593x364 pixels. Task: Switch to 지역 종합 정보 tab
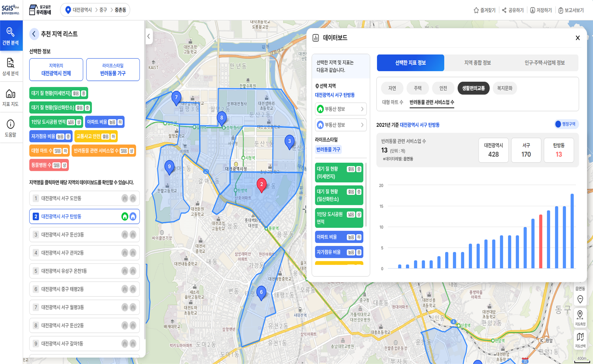coord(477,63)
